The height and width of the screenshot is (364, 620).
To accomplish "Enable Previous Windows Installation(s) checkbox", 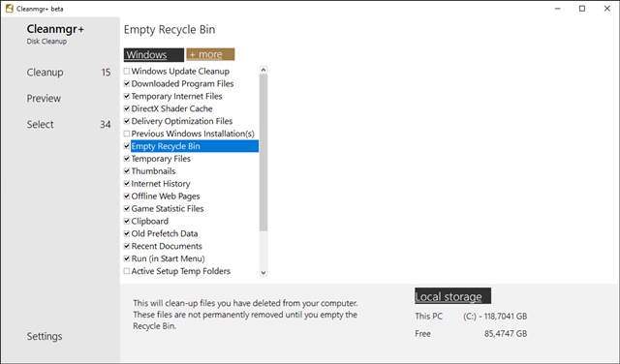I will click(127, 134).
